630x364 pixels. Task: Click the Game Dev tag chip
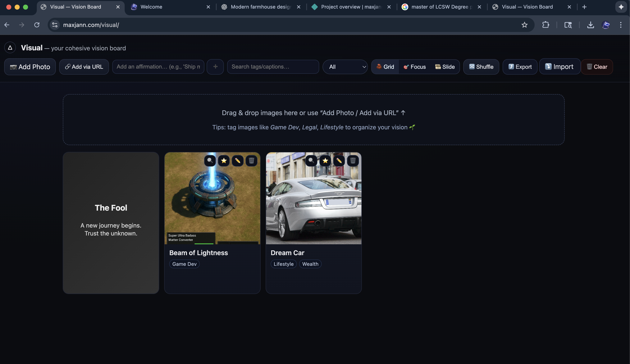184,264
